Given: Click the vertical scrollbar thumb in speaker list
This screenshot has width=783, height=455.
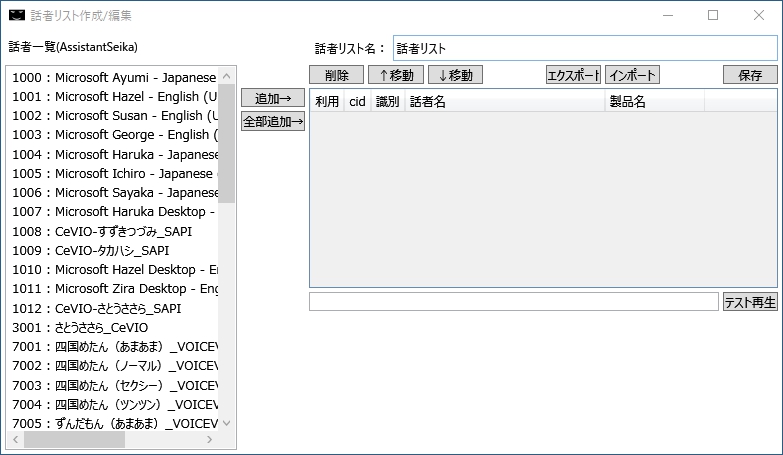Looking at the screenshot, I should (x=226, y=143).
